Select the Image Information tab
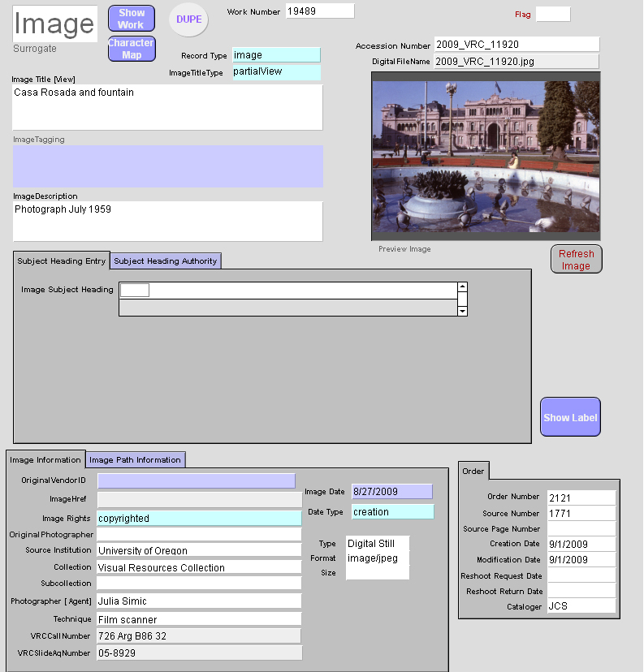This screenshot has height=672, width=644. [45, 460]
